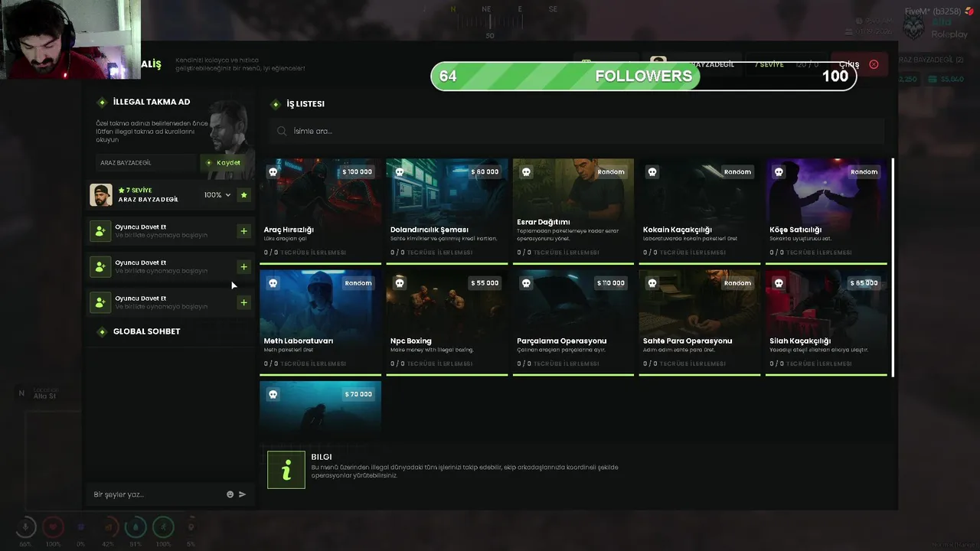
Task: Click the third Oyuncu Davet Et person icon
Action: [100, 302]
